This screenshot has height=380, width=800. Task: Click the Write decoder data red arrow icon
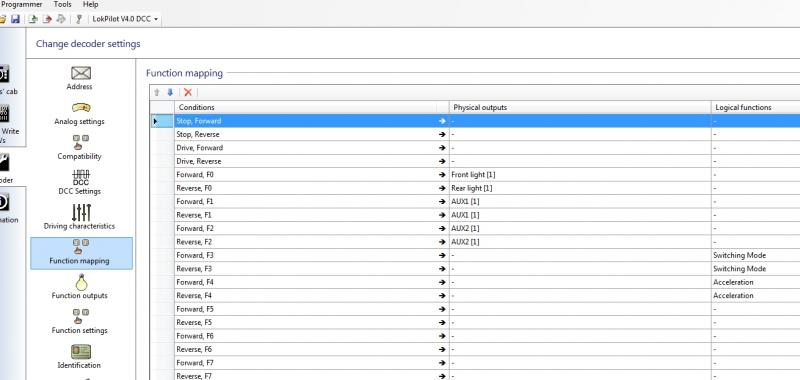click(47, 19)
